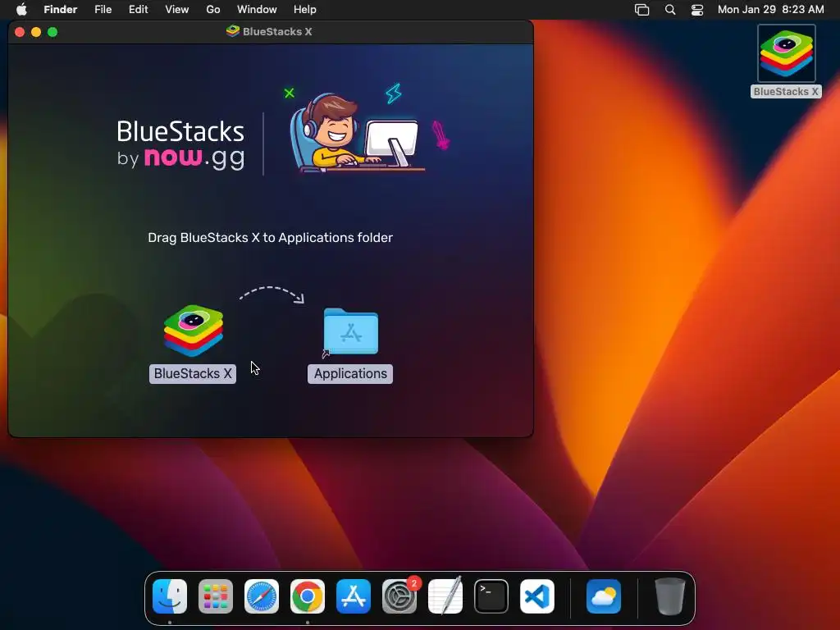Open Launchpad from the Dock

(216, 596)
